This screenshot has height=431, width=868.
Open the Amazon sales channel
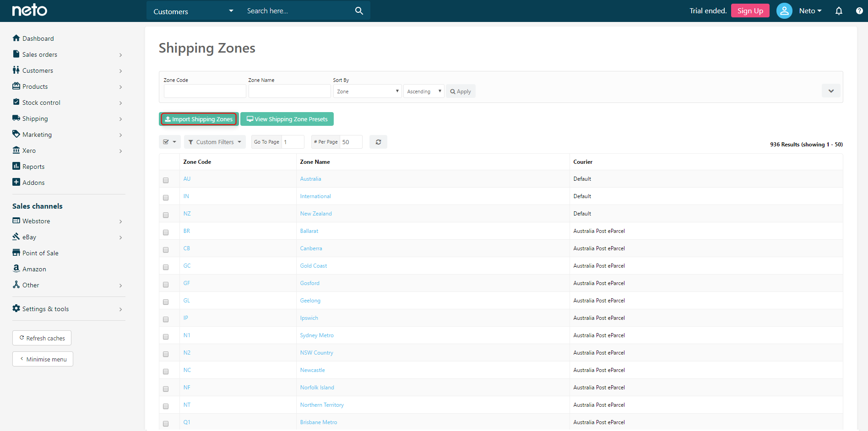(34, 269)
